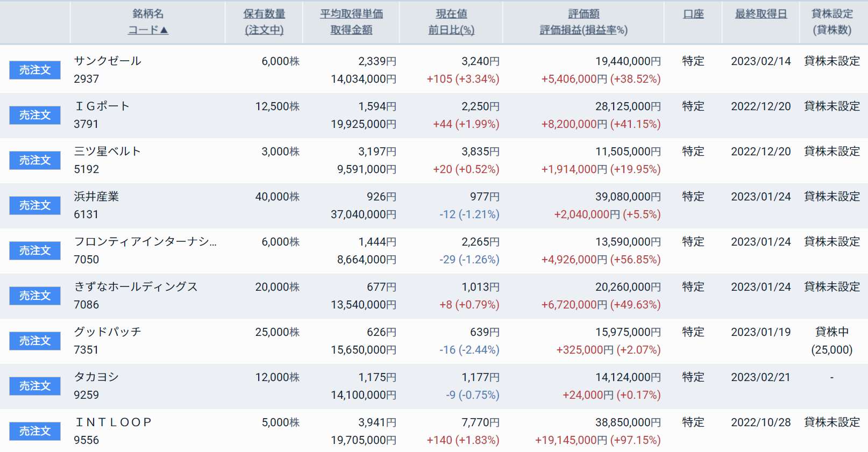
Task: Click holding quantity 40,000株
Action: pyautogui.click(x=278, y=197)
